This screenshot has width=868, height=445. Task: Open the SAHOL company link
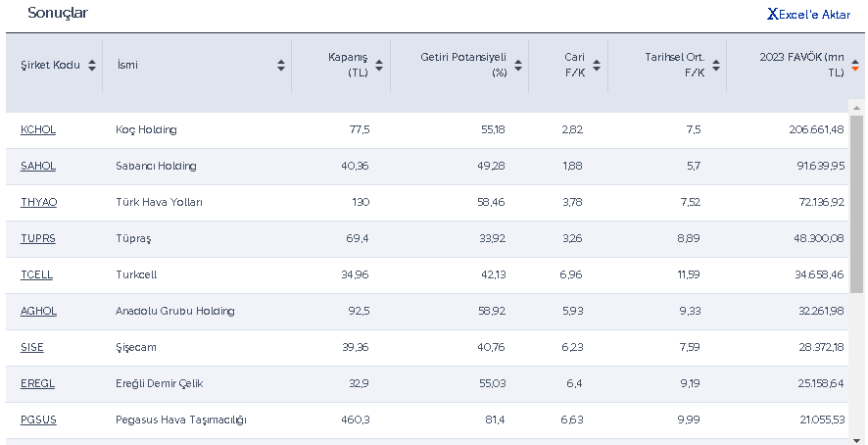click(x=38, y=166)
